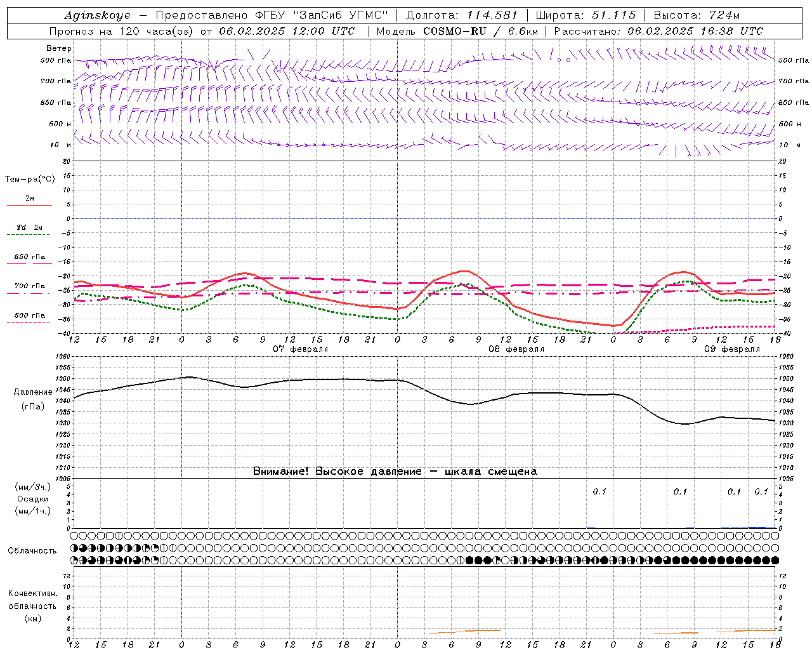Click the Тем-ра(°C) temperature label
The width and height of the screenshot is (812, 650).
pyautogui.click(x=30, y=179)
